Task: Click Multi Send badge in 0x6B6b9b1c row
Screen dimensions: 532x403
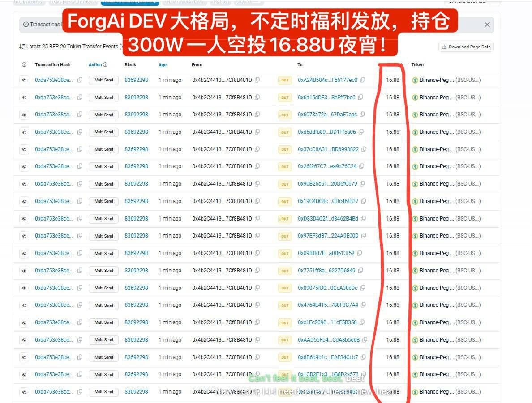Action: point(103,357)
